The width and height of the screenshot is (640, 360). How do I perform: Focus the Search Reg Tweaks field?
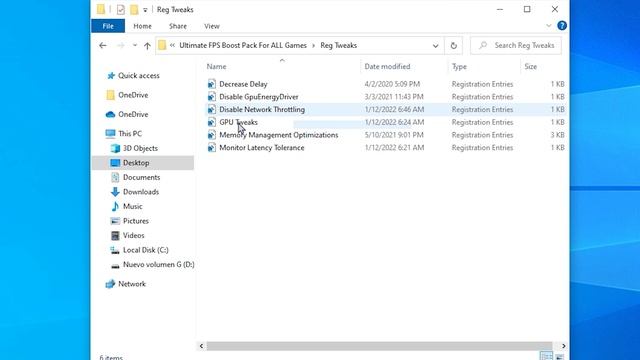(x=516, y=45)
